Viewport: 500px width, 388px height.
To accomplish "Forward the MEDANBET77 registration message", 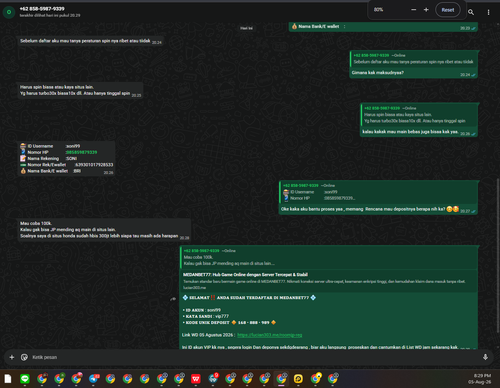I will tap(173, 299).
